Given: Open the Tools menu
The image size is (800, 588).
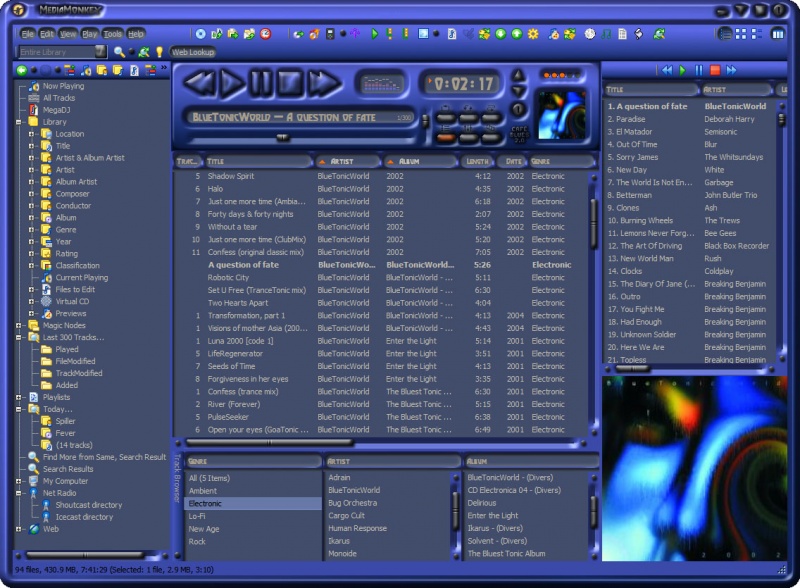Looking at the screenshot, I should [x=113, y=34].
